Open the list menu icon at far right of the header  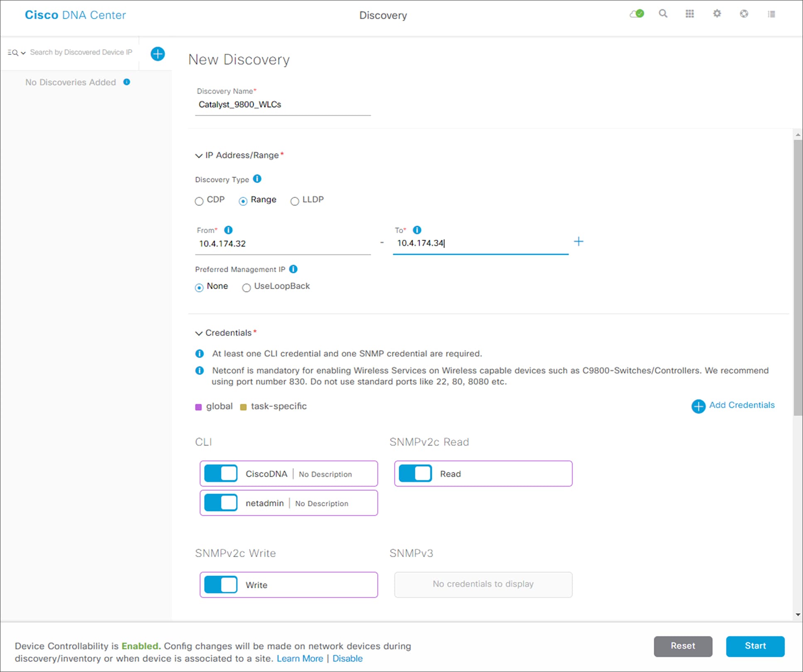771,14
